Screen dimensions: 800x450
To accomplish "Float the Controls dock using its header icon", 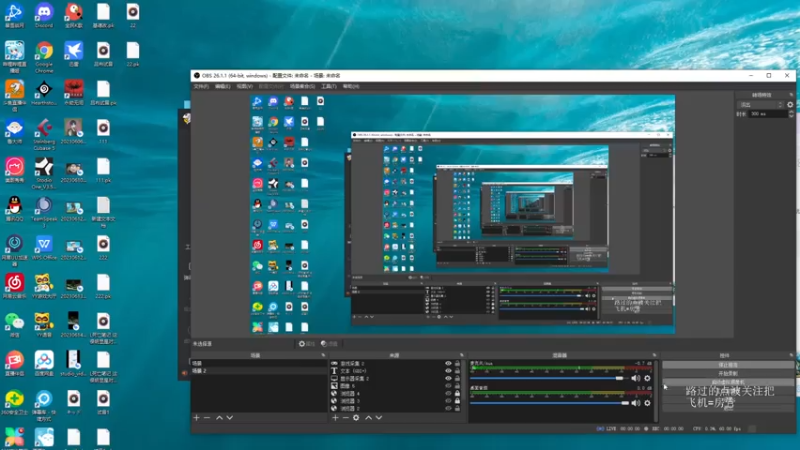I will pos(791,355).
